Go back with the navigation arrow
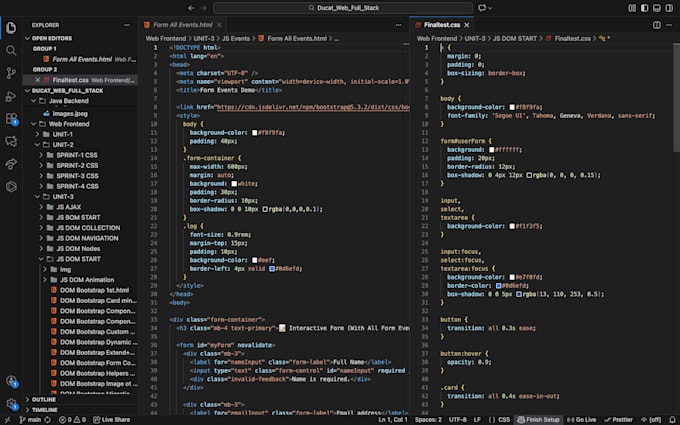 tap(191, 8)
